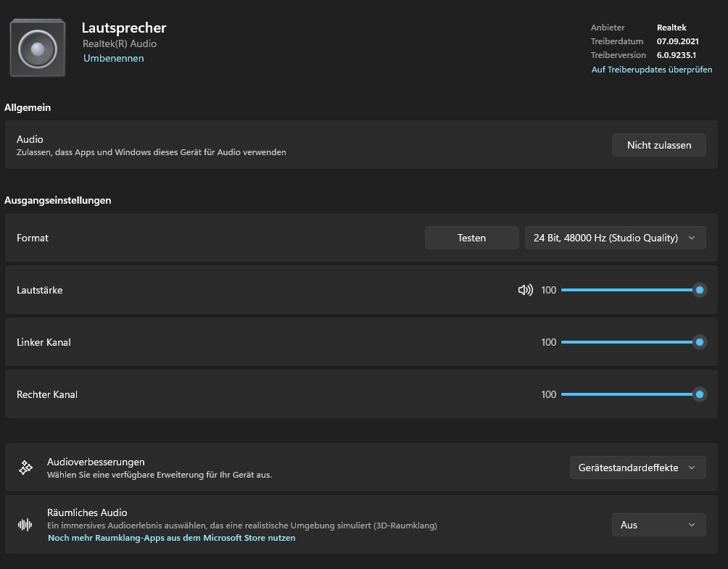Open Auf Treiberupdates überprüfen link
The width and height of the screenshot is (728, 569).
coord(652,70)
